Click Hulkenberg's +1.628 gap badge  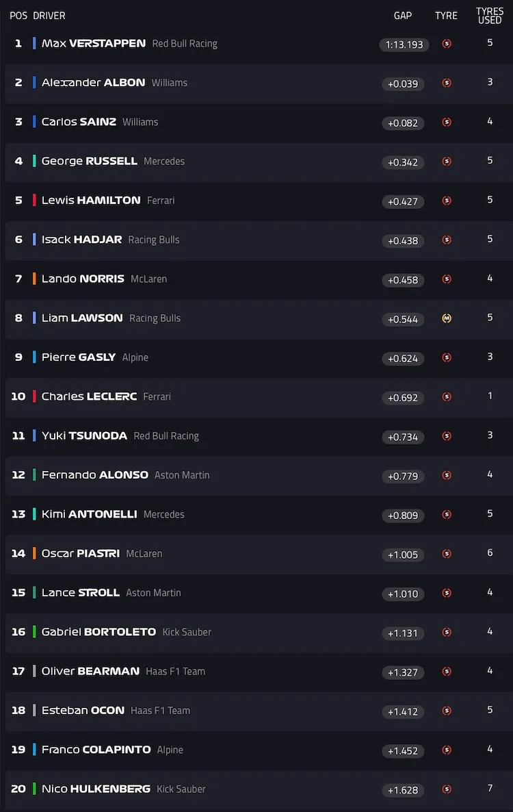click(x=403, y=790)
